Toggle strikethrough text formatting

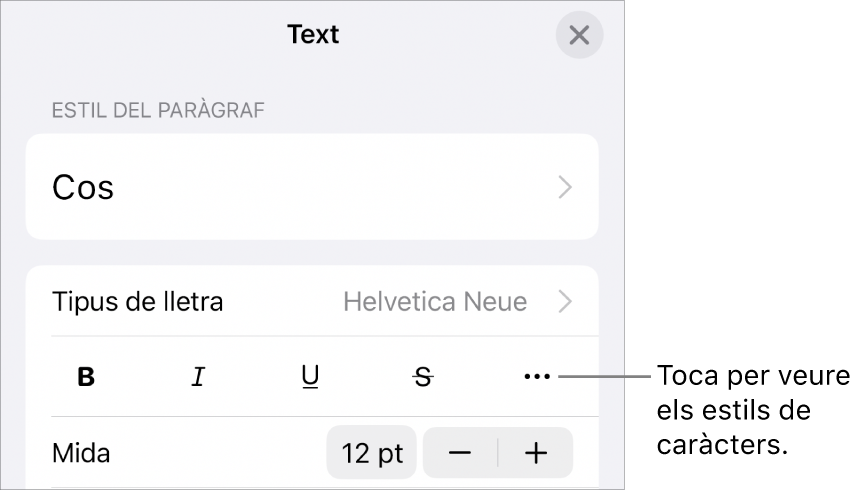[424, 377]
